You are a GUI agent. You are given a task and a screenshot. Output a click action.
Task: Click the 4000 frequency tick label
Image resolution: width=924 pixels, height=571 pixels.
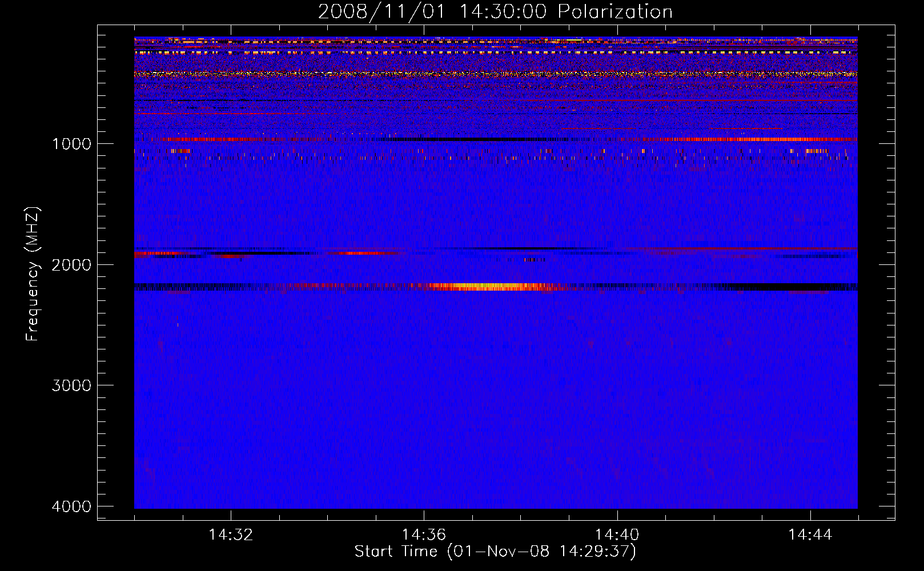pos(71,506)
